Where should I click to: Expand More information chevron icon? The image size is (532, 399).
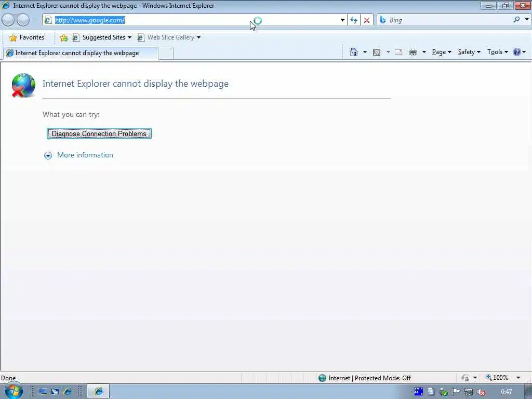pos(48,155)
